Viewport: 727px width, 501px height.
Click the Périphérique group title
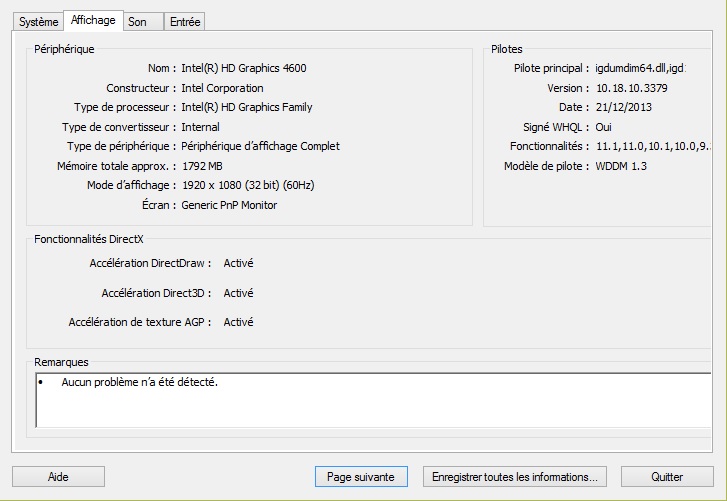pyautogui.click(x=64, y=49)
